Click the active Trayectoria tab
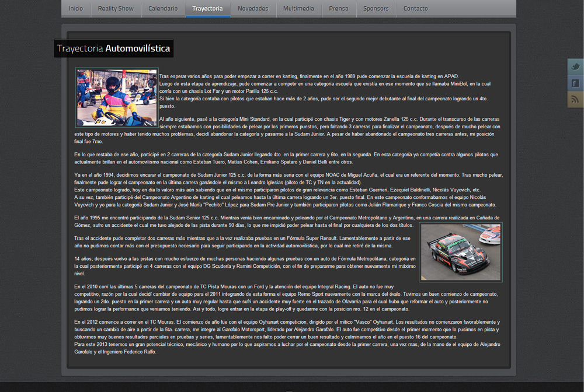The width and height of the screenshot is (584, 392). (207, 9)
